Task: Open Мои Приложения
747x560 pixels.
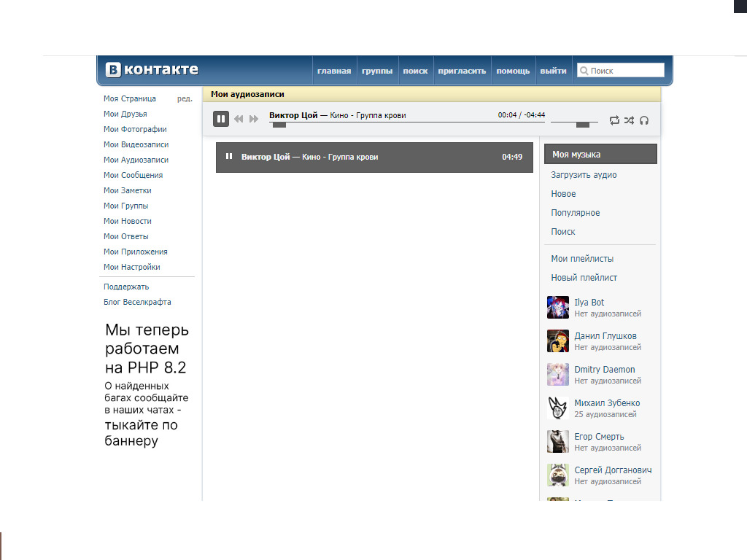Action: [136, 252]
